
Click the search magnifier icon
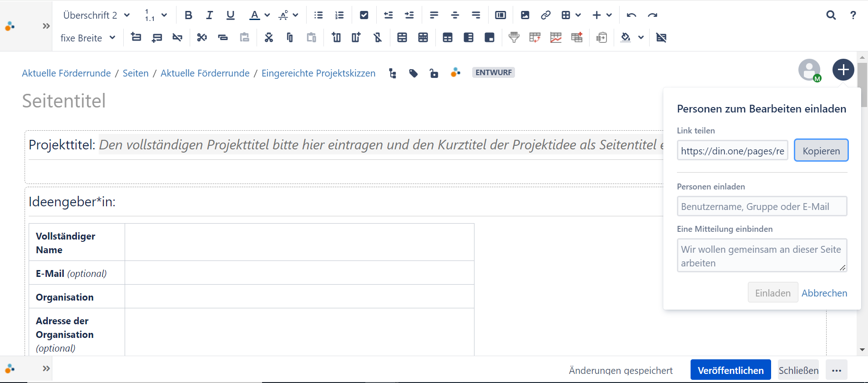(x=831, y=15)
